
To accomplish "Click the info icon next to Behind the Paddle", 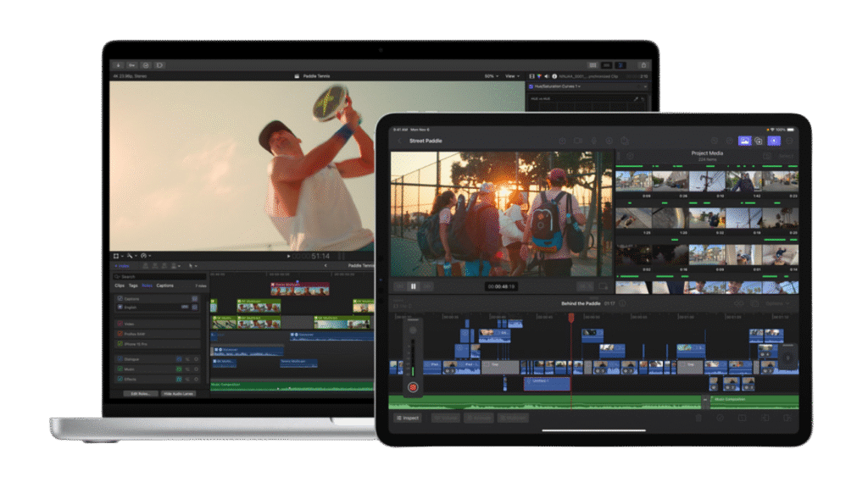I will tap(622, 303).
